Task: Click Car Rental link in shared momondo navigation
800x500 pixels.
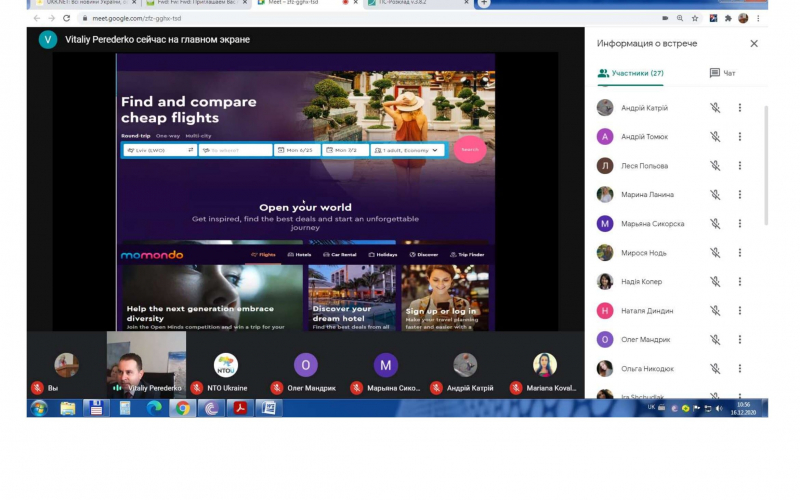Action: coord(340,255)
